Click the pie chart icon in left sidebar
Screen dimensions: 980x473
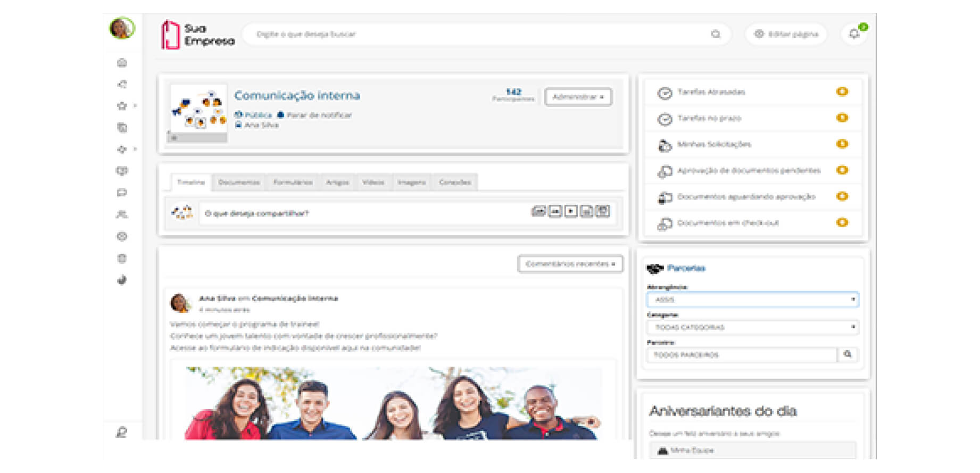click(122, 280)
